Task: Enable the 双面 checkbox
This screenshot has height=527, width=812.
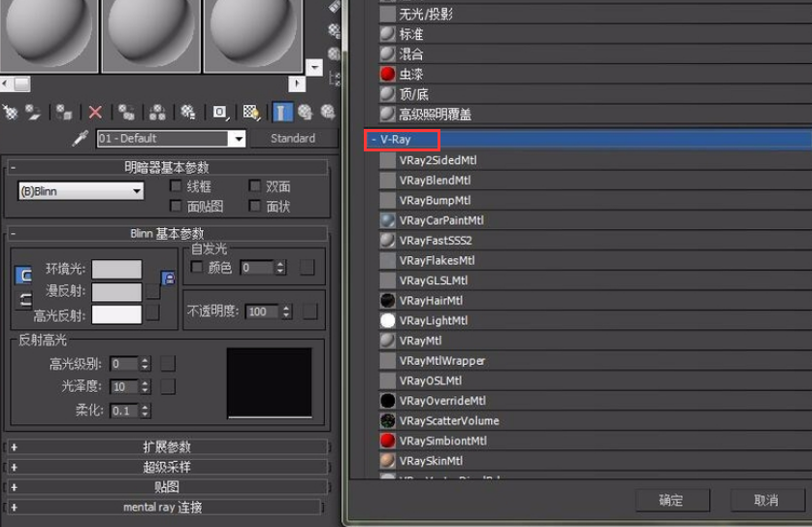Action: click(255, 185)
